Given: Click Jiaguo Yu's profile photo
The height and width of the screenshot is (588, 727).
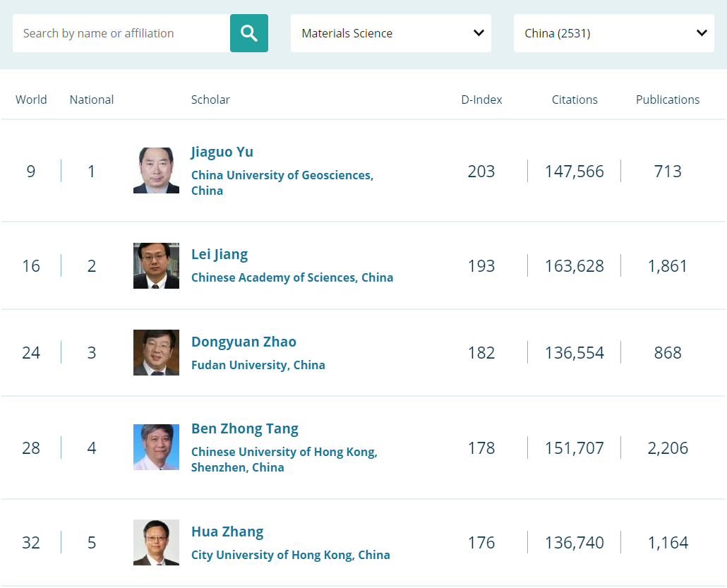Looking at the screenshot, I should pyautogui.click(x=156, y=170).
